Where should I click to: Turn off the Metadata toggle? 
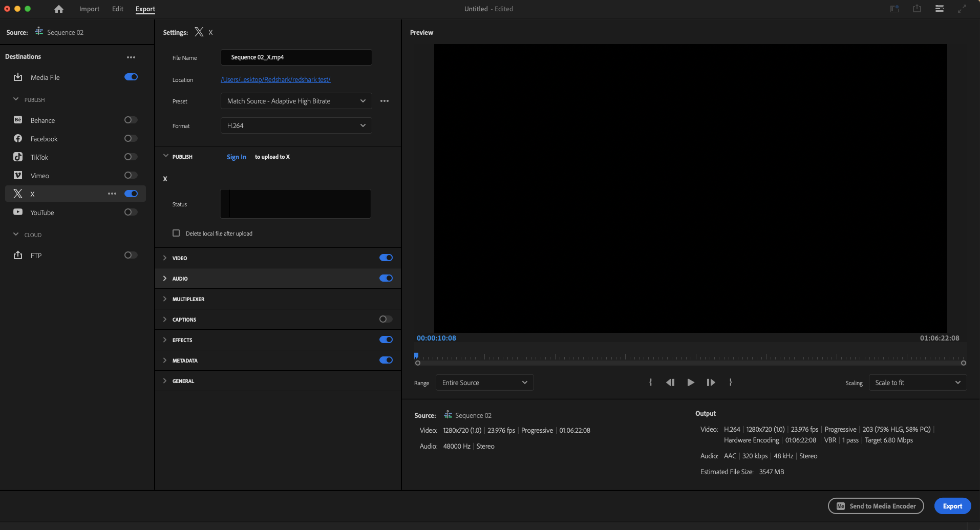coord(386,360)
